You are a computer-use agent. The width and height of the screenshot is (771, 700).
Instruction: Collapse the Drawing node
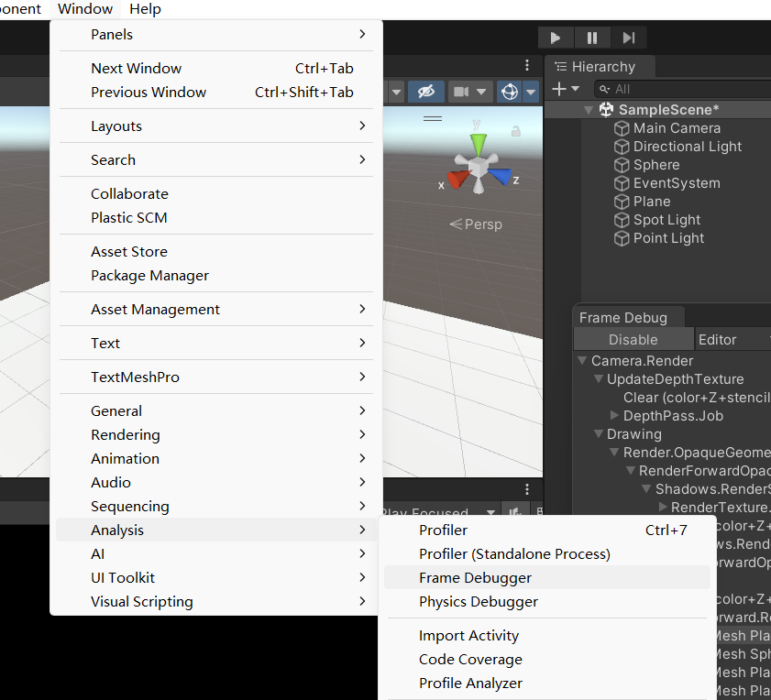[x=599, y=434]
